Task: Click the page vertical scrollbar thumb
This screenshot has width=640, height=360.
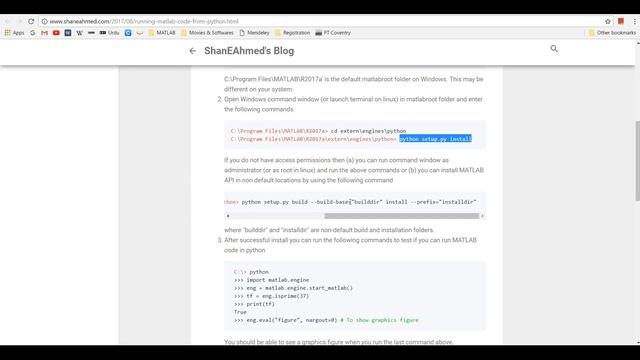Action: coord(638,161)
